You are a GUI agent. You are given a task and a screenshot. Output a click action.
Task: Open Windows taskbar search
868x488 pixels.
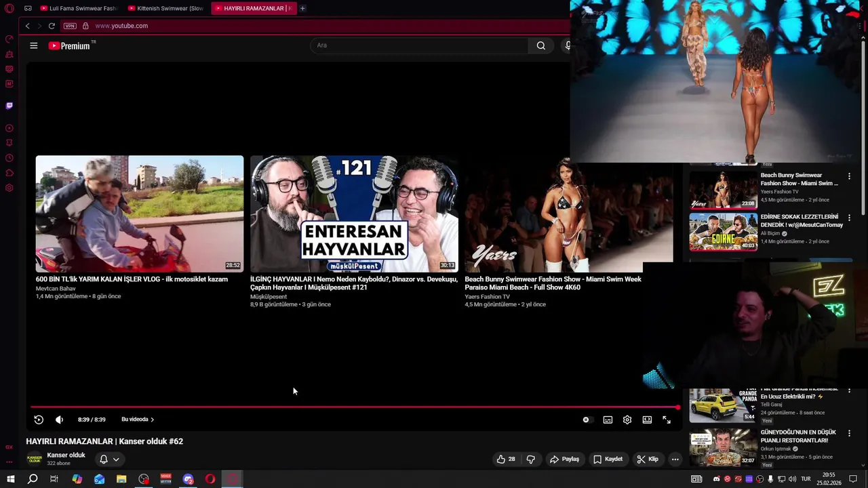(32, 479)
